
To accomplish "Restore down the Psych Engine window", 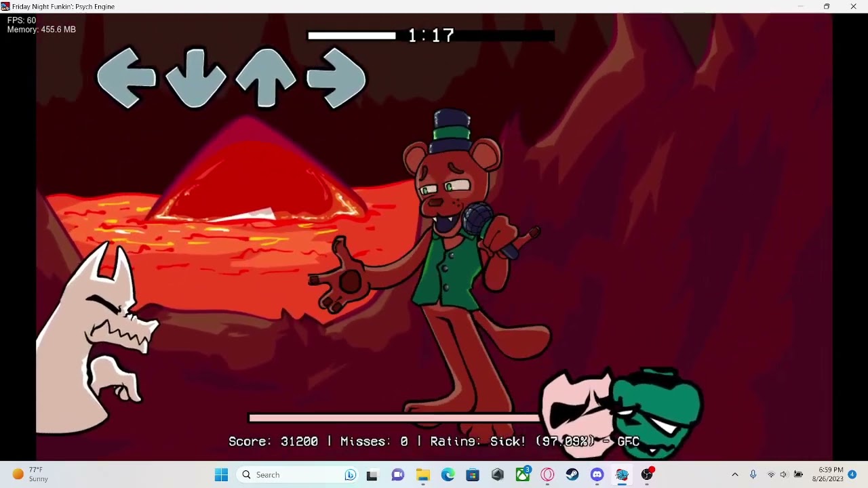I will (x=827, y=6).
